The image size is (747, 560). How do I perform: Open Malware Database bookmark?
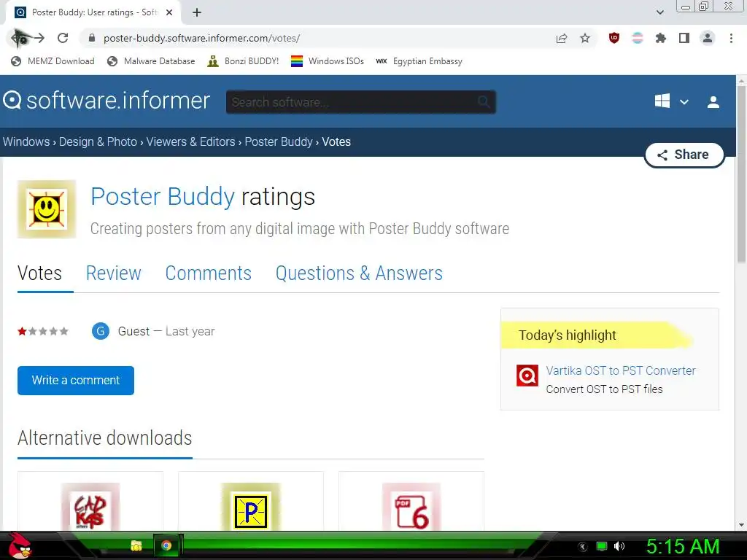tap(152, 61)
